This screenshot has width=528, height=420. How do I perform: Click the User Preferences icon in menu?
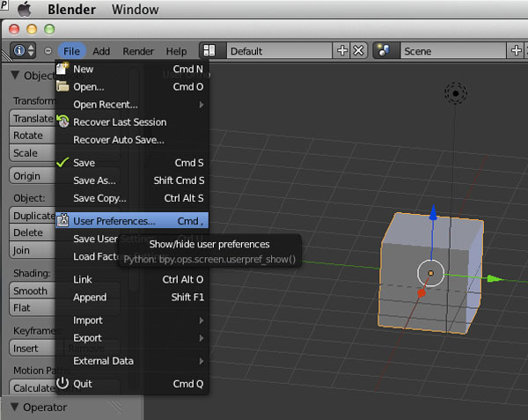point(62,220)
